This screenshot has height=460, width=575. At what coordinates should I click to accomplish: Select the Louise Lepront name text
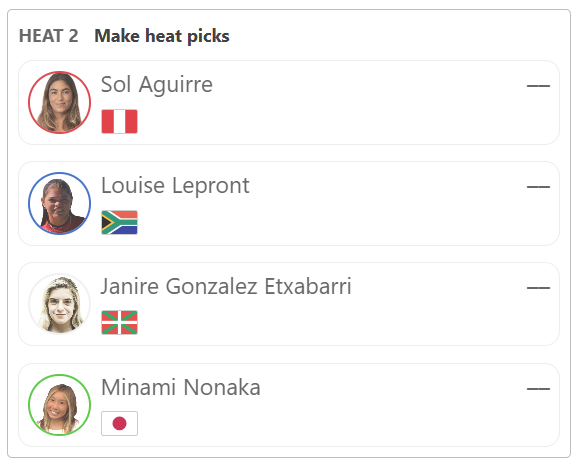(175, 186)
